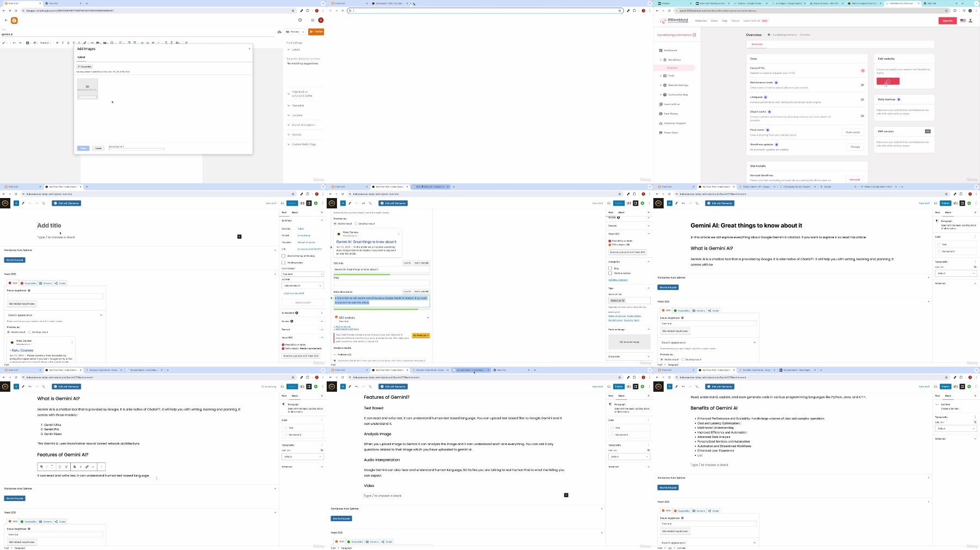Click the orange Publish button in Blogger

pyautogui.click(x=316, y=32)
